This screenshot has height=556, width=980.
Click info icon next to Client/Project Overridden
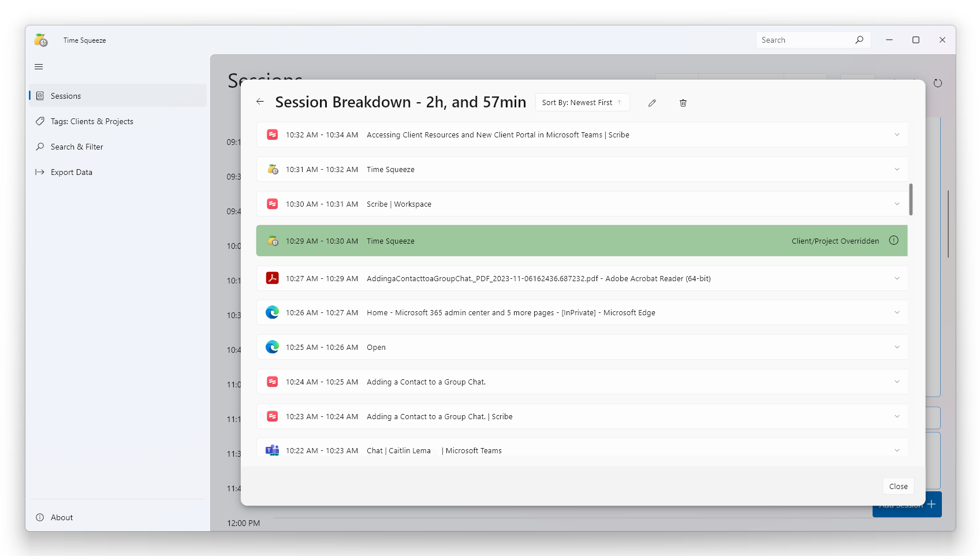(x=893, y=241)
